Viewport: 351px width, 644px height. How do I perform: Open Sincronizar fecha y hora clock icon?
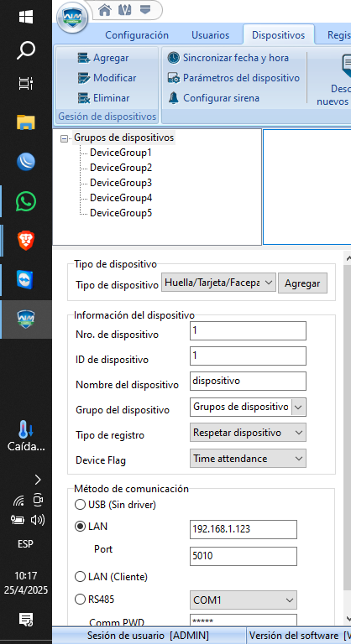[174, 58]
